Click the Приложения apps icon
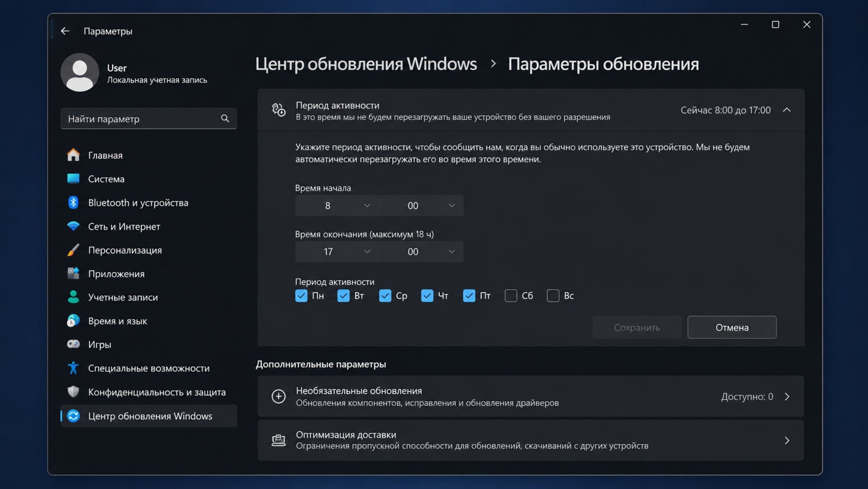 coord(73,273)
